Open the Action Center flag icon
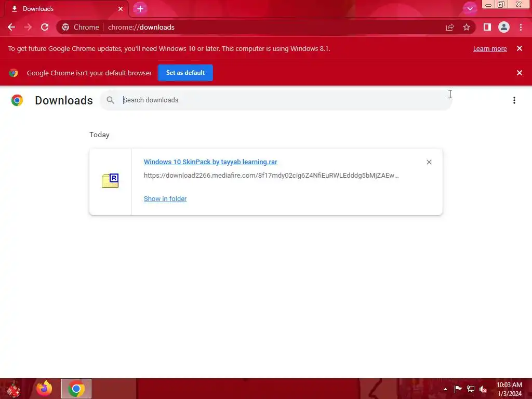Viewport: 532px width, 399px height. pyautogui.click(x=458, y=389)
